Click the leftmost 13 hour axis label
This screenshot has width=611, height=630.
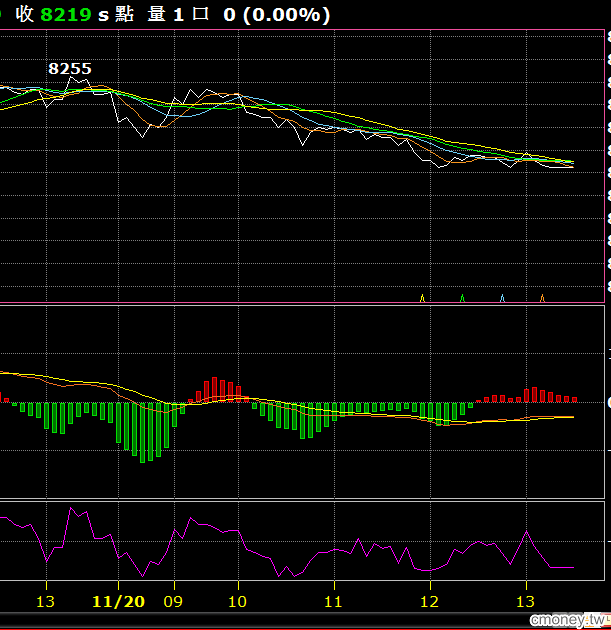[x=45, y=602]
